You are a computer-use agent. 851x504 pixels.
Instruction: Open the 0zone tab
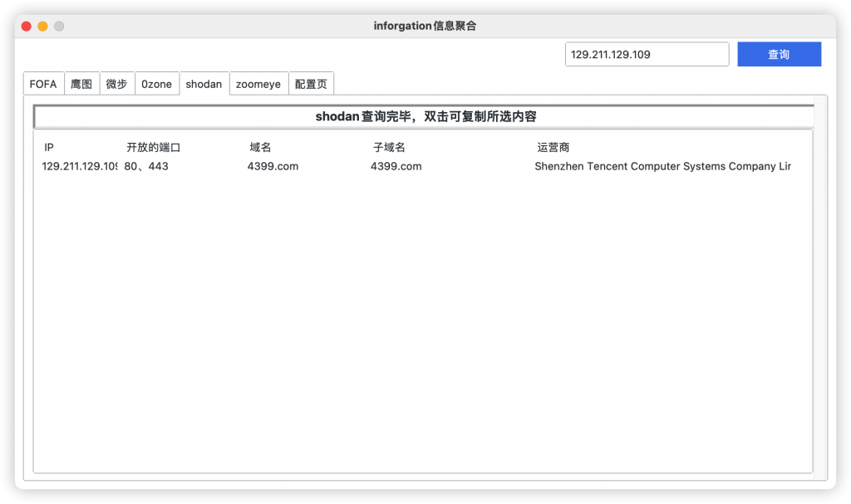[x=157, y=83]
